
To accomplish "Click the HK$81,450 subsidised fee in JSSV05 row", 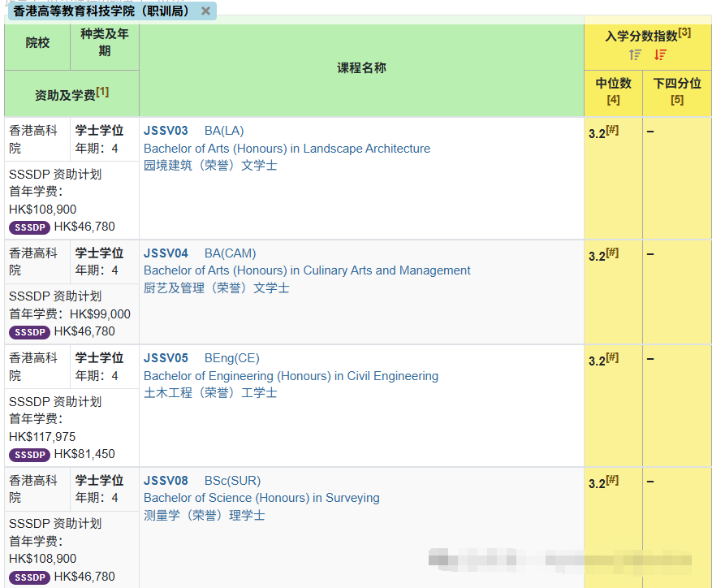I will coord(84,454).
